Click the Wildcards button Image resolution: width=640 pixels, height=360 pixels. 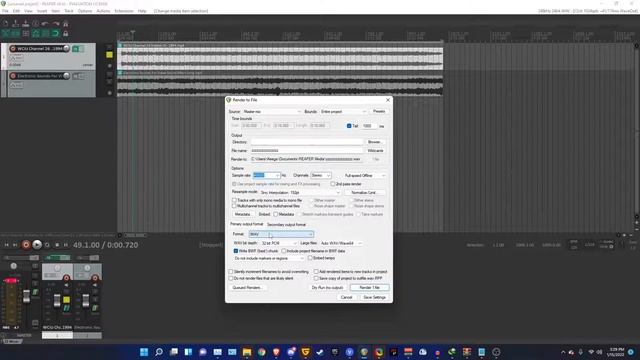[375, 151]
